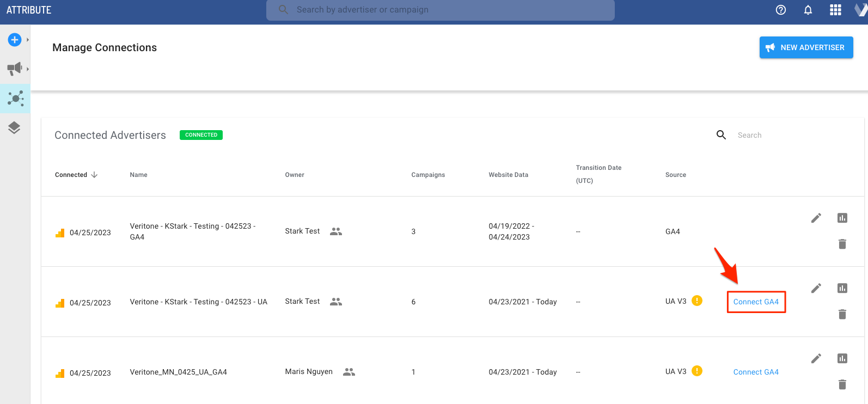Image resolution: width=868 pixels, height=404 pixels.
Task: Open the notifications bell
Action: [808, 10]
